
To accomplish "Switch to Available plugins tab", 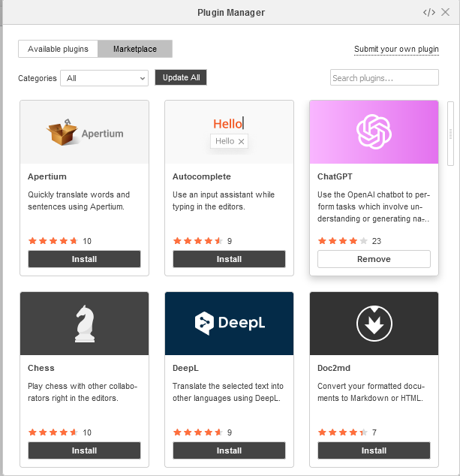I will (x=58, y=49).
